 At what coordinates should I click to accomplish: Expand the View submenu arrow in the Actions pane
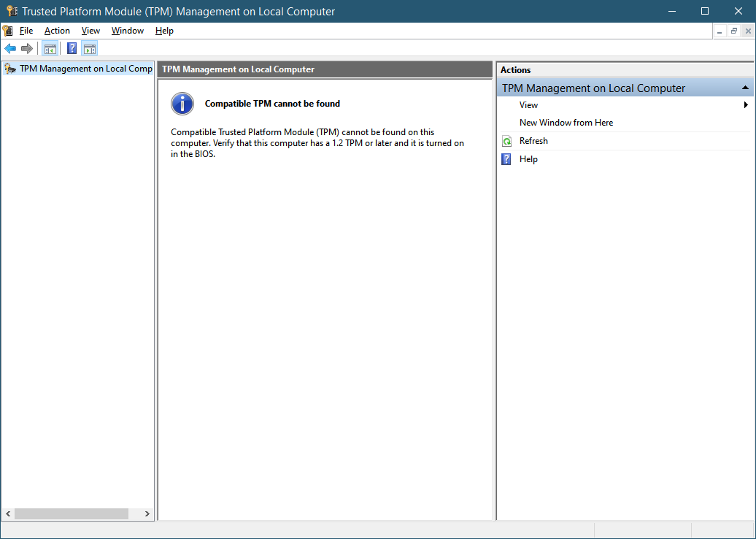pos(746,104)
